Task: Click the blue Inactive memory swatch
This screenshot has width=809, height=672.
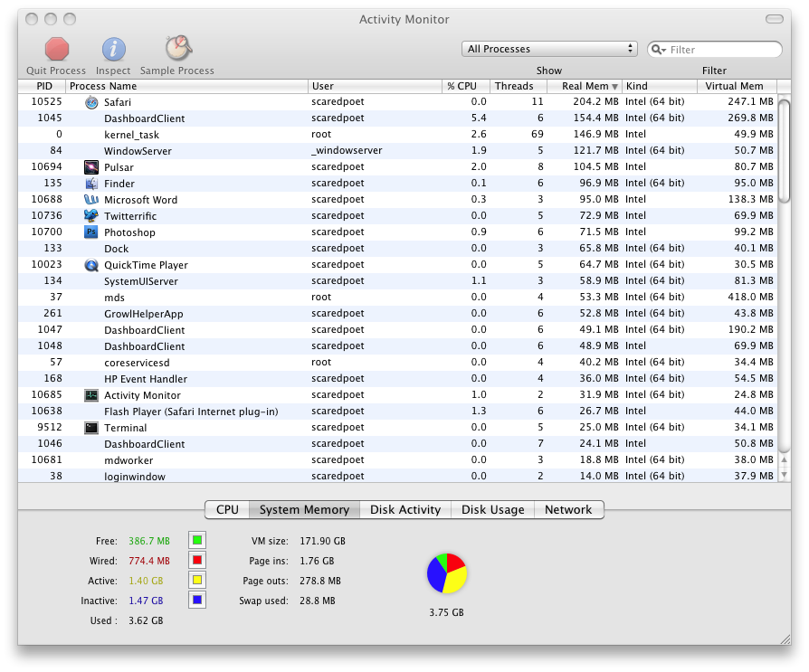Action: pyautogui.click(x=197, y=600)
